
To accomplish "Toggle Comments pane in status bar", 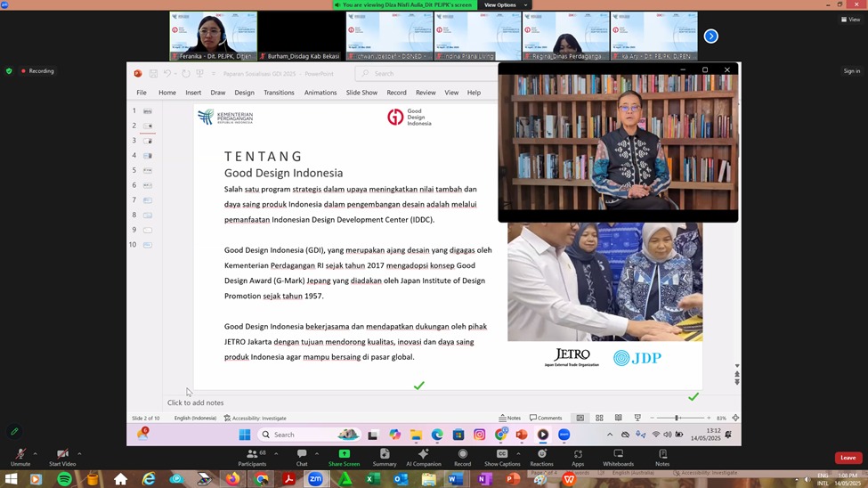I will click(546, 418).
